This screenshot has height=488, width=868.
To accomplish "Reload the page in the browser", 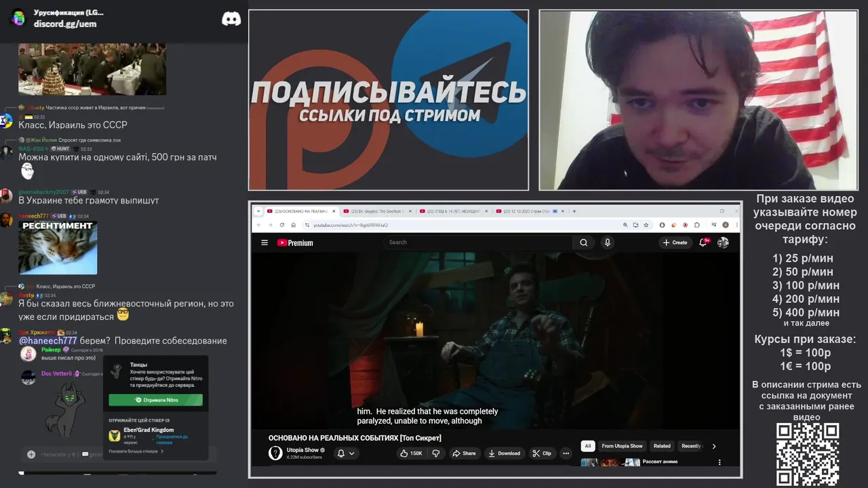I will coord(281,225).
